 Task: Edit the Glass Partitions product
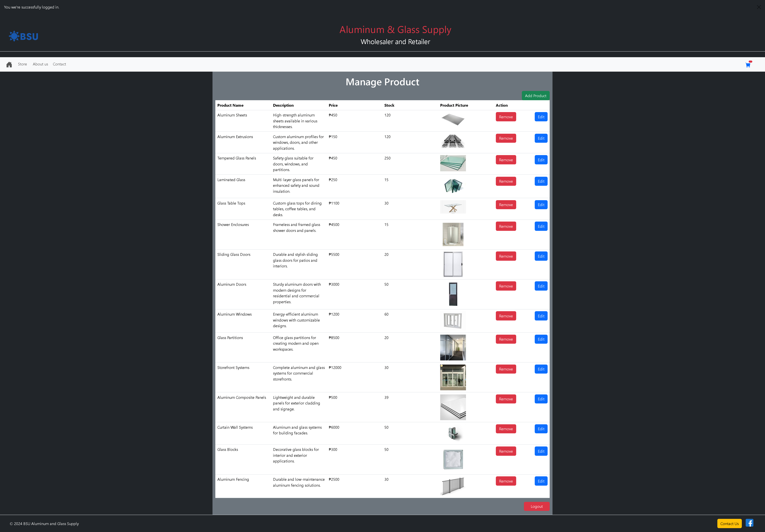[x=541, y=339]
